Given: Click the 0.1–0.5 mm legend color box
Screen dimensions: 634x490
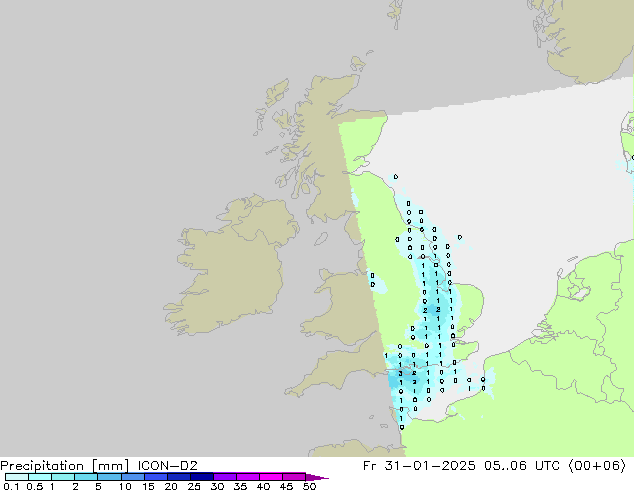Looking at the screenshot, I should click(17, 477).
